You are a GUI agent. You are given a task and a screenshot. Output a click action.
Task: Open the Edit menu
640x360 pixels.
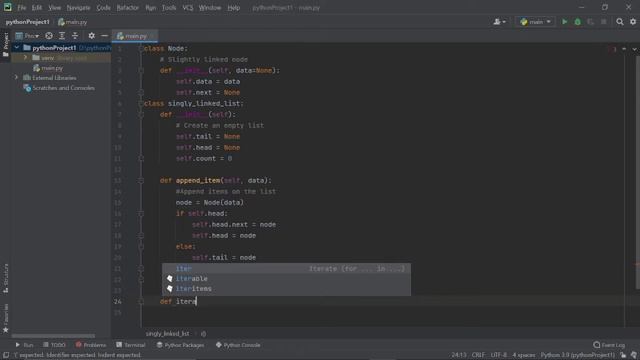37,8
